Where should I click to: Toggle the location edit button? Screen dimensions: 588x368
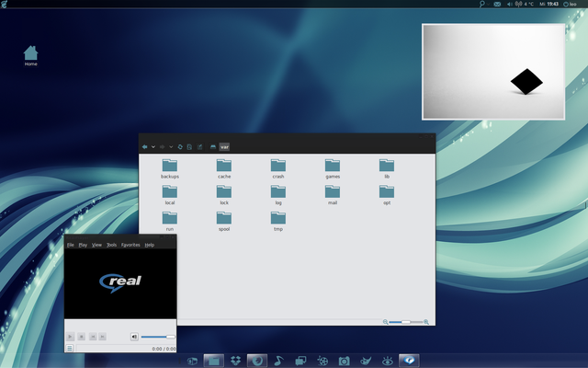pyautogui.click(x=199, y=147)
